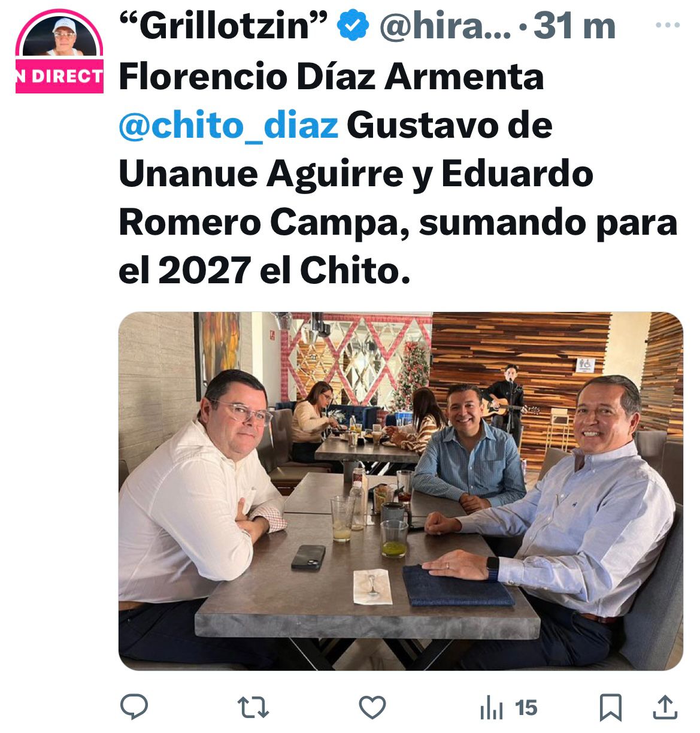
Task: Share the tweet via the upload arrow icon
Action: pyautogui.click(x=665, y=707)
